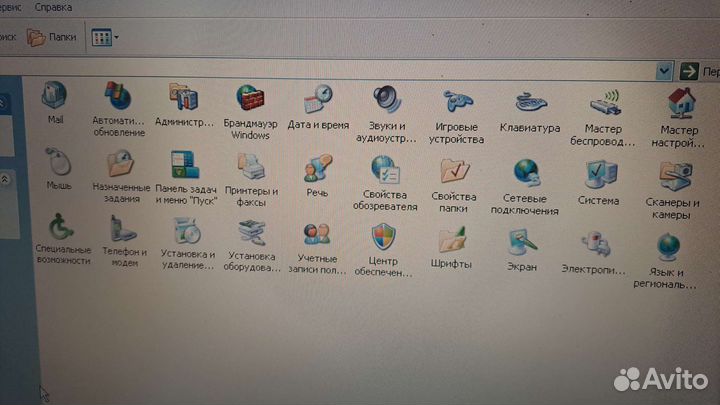
Task: Open Дата и время settings
Action: (x=317, y=99)
